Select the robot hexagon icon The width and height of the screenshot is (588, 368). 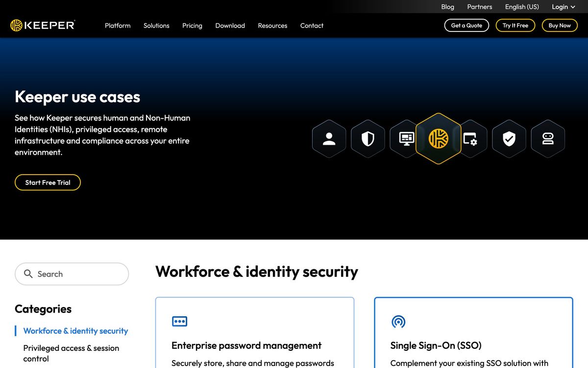548,139
